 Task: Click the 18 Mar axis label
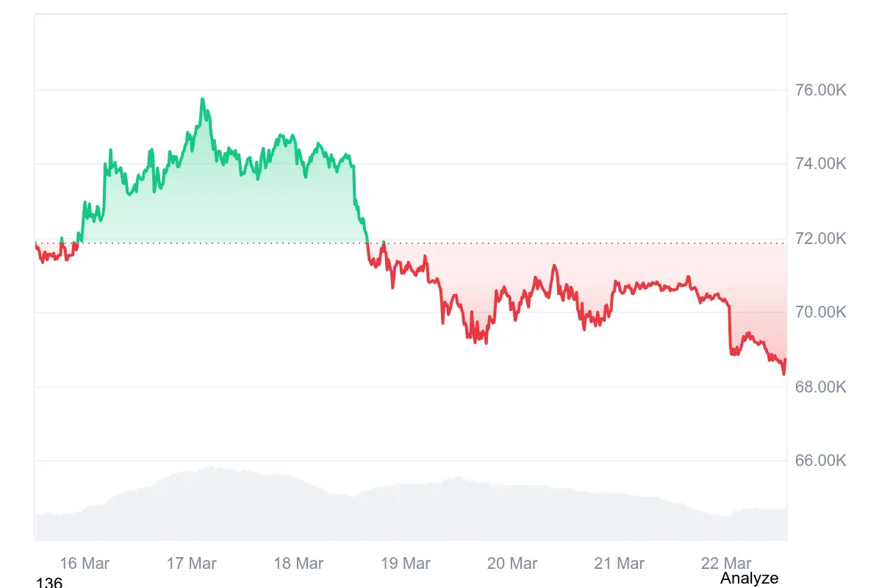(x=298, y=564)
